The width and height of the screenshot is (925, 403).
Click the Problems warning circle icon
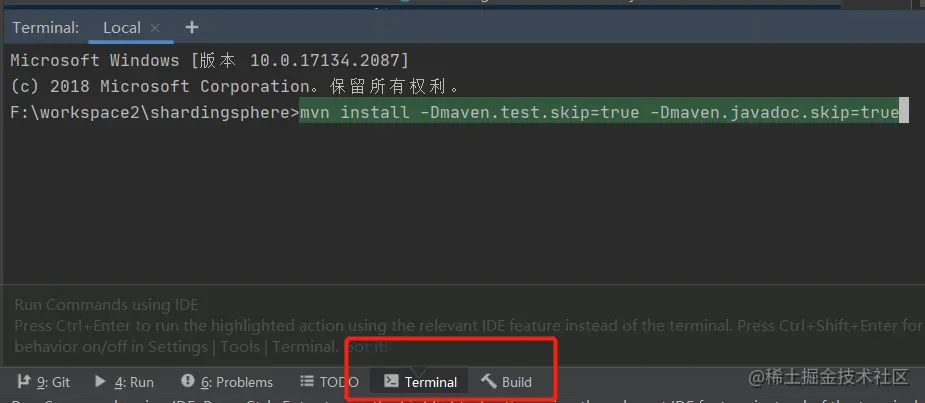[188, 381]
